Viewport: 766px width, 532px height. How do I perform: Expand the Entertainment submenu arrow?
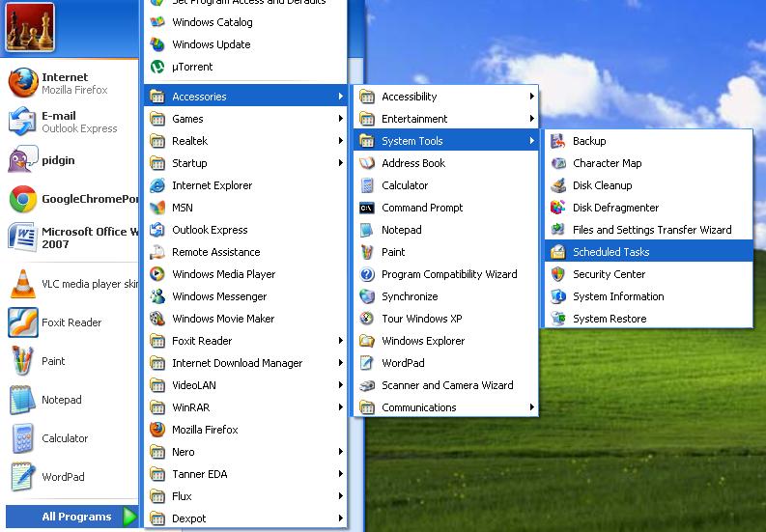(x=532, y=119)
